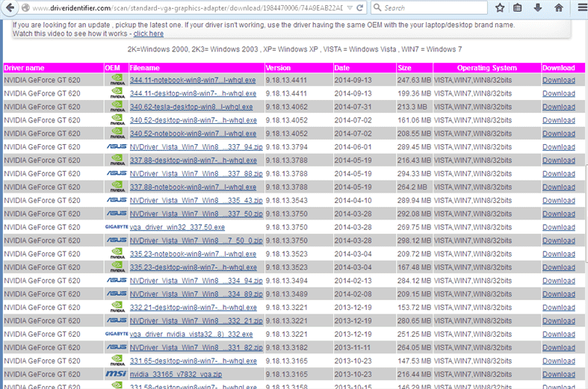Click MSI logo in nvidia_33165 row
588x389 pixels.
pos(117,373)
